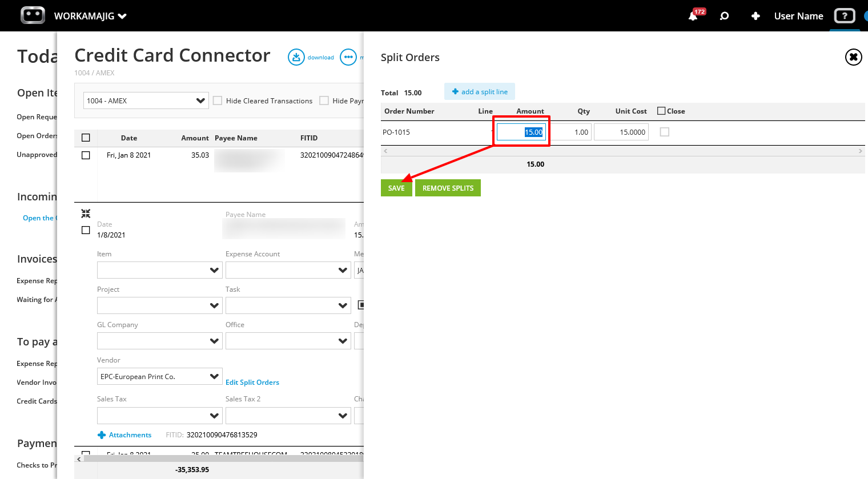
Task: Enable Hide Cleared Transactions
Action: [x=218, y=100]
